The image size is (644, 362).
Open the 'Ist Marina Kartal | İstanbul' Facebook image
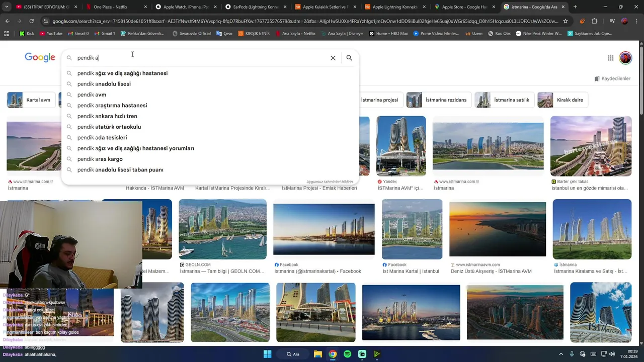[x=412, y=229]
